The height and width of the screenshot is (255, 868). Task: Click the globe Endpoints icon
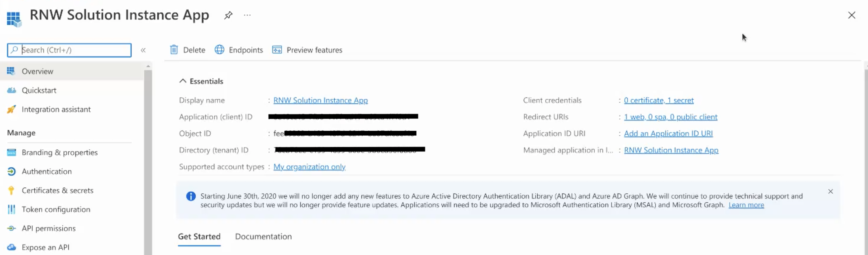[x=219, y=50]
